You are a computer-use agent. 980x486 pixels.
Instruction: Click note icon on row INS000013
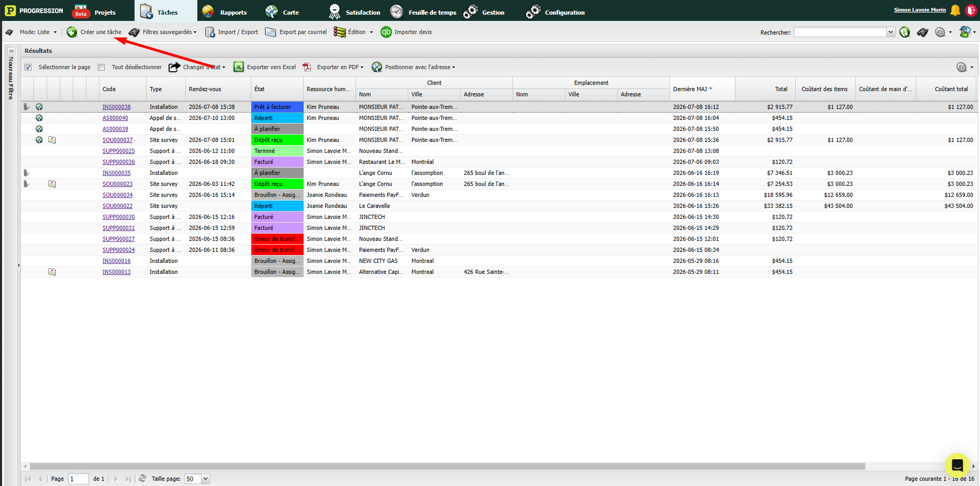pyautogui.click(x=52, y=272)
